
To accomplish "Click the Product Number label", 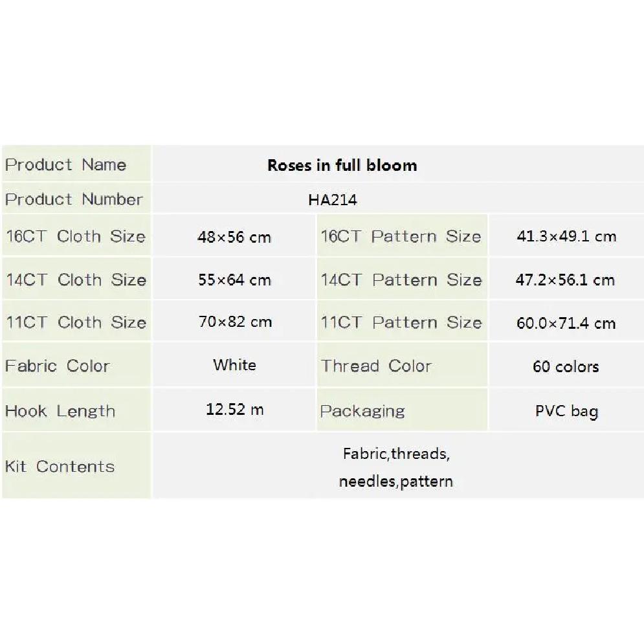I will 74,199.
